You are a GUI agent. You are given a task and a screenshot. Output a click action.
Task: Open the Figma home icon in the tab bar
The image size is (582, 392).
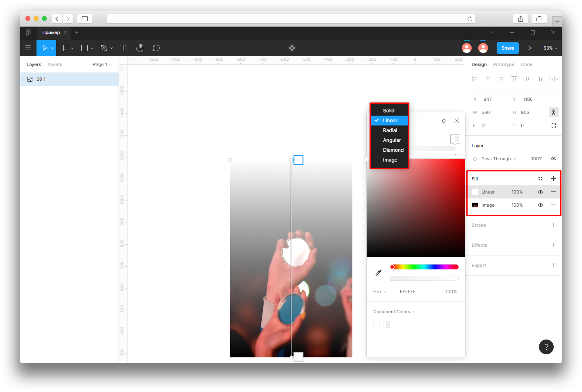[x=28, y=32]
